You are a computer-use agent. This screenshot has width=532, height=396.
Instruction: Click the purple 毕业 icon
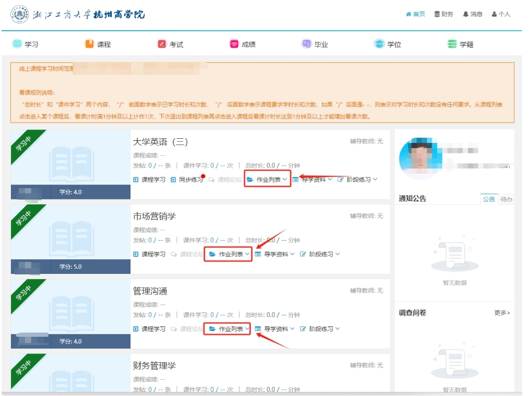(x=306, y=44)
